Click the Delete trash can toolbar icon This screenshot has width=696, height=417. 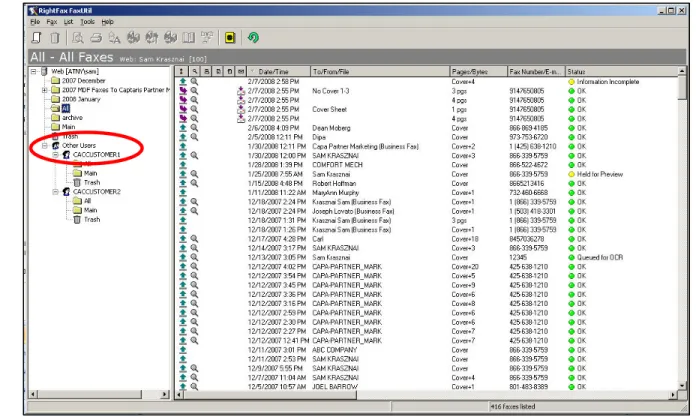pyautogui.click(x=55, y=38)
